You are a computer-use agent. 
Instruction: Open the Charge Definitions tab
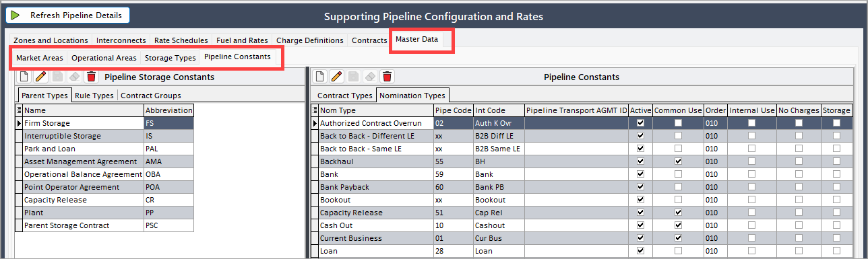[x=310, y=40]
